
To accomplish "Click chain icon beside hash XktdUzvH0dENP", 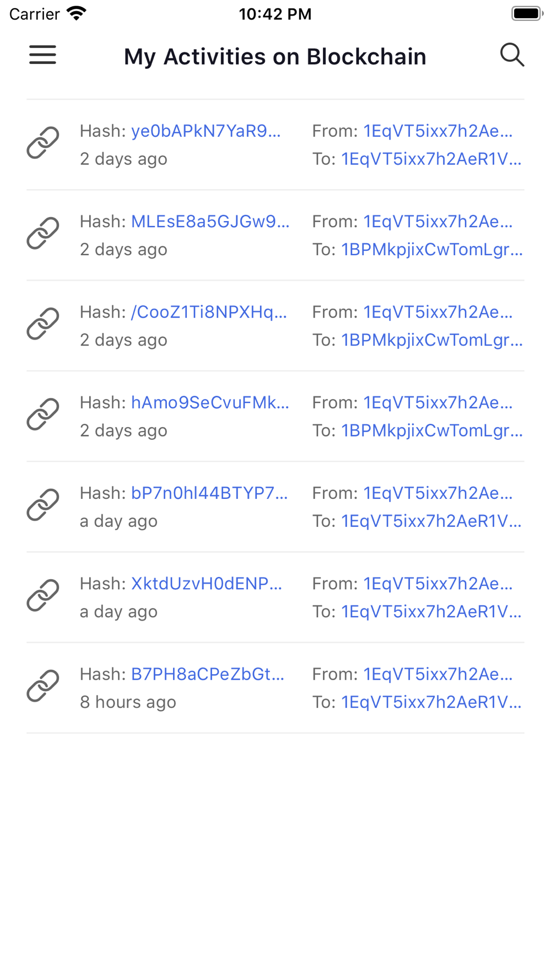I will 43,595.
